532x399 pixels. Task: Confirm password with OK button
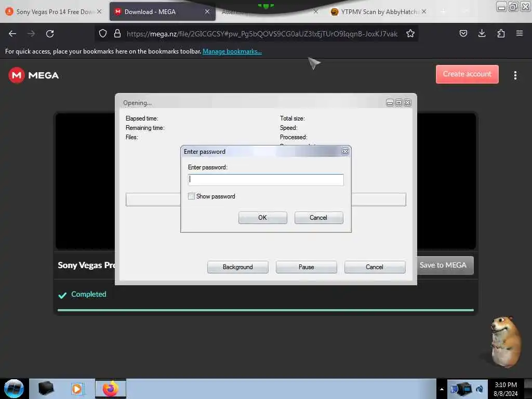262,218
